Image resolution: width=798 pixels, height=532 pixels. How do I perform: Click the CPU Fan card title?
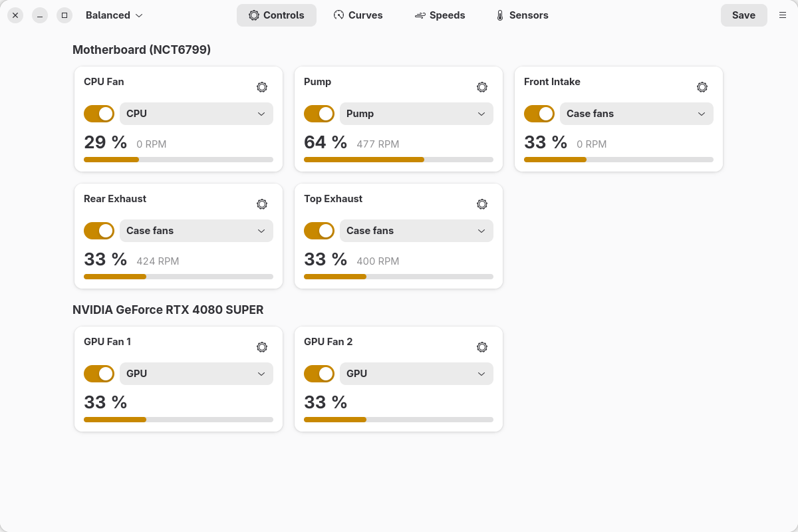[x=104, y=82]
